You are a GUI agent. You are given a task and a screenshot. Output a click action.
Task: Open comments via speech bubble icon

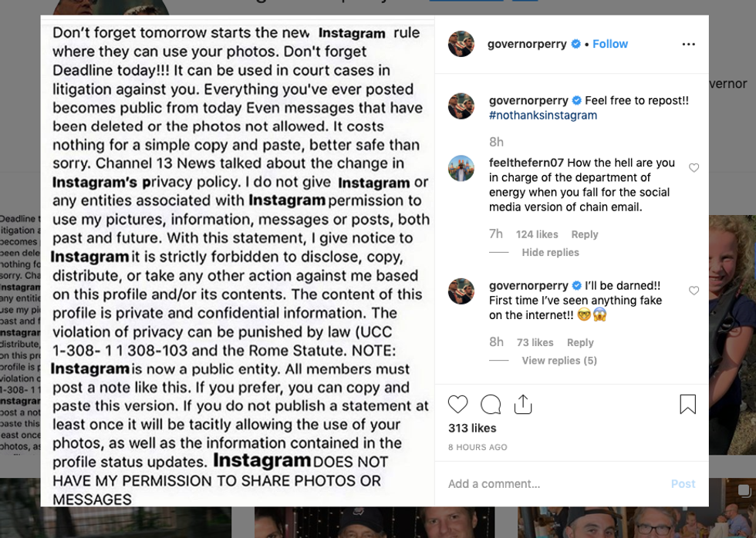click(x=491, y=404)
